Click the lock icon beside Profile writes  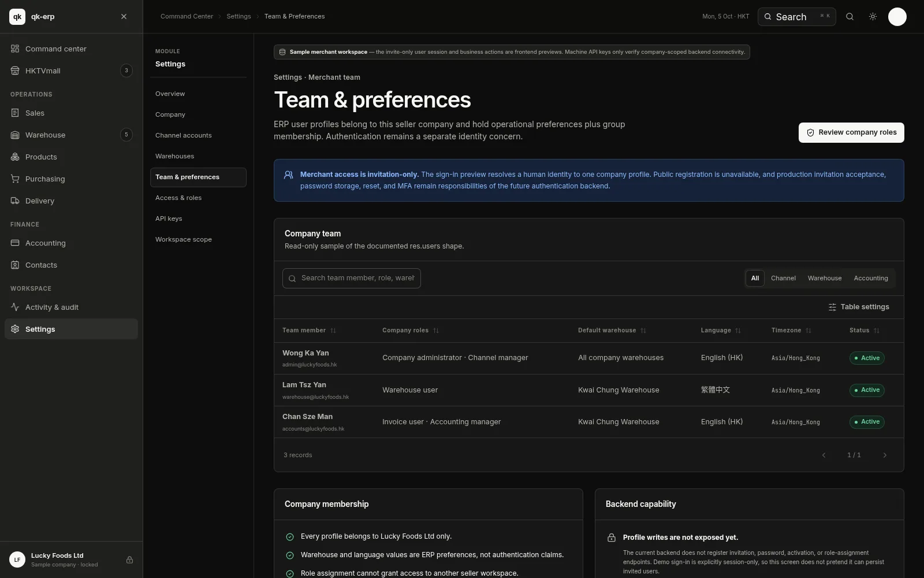click(611, 538)
